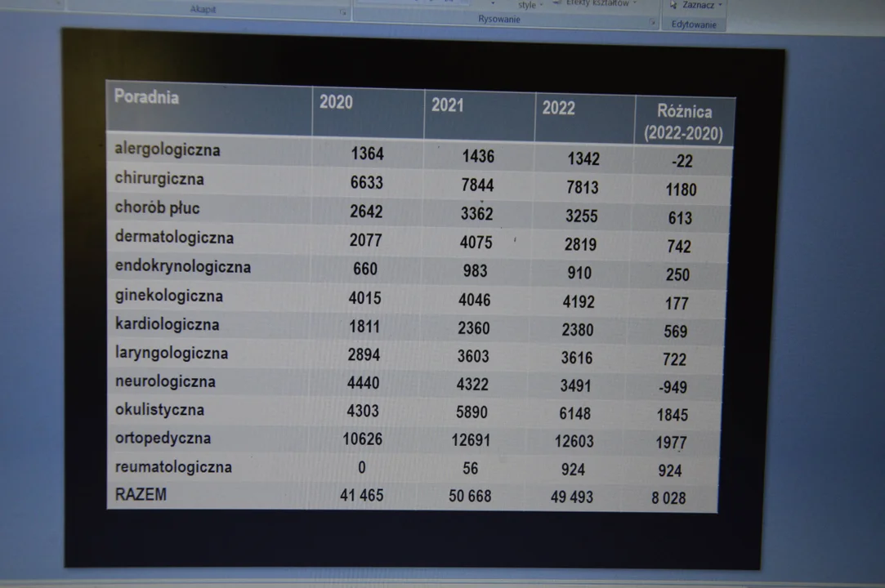This screenshot has height=588, width=885.
Task: Click value 6633 in chirurgiczna row
Action: coord(366,183)
